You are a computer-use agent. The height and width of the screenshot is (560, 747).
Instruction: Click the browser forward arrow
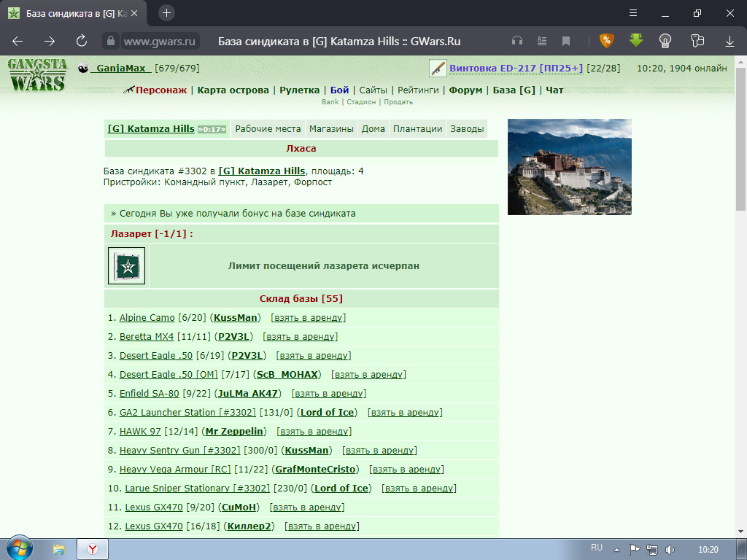pyautogui.click(x=50, y=42)
